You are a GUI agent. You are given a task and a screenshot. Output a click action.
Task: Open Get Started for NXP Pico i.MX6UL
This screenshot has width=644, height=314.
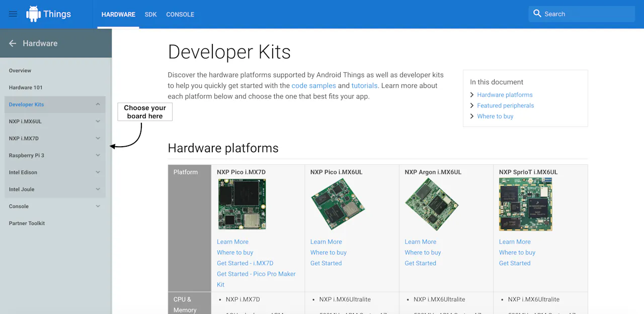[x=326, y=263]
